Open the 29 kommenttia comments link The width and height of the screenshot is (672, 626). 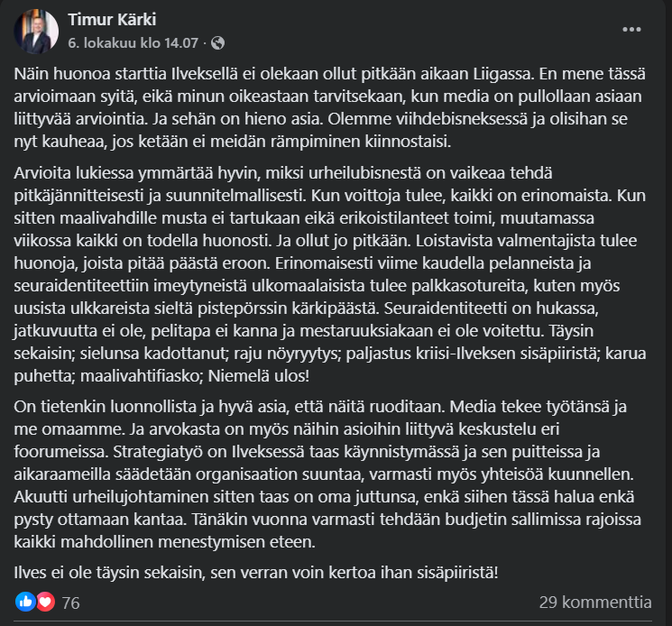tap(594, 602)
